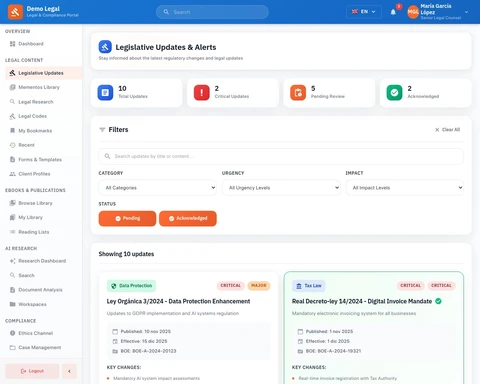Open the EN language selector
The image size is (480, 384).
(x=364, y=12)
